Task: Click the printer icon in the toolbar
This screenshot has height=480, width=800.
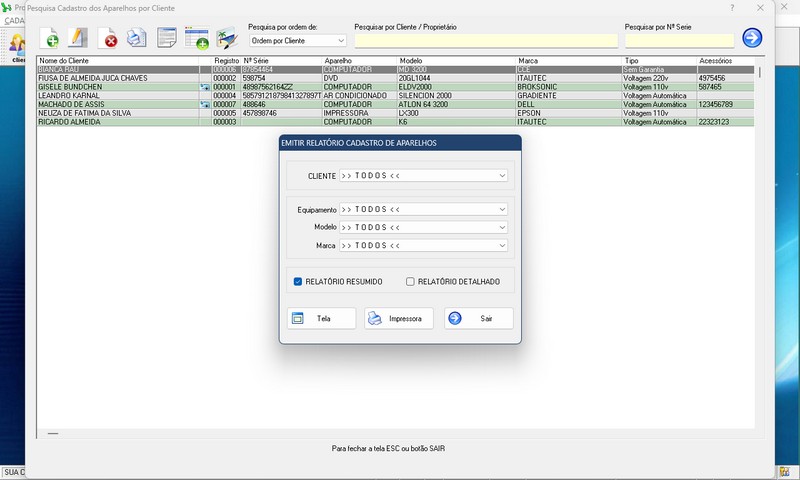Action: point(137,38)
